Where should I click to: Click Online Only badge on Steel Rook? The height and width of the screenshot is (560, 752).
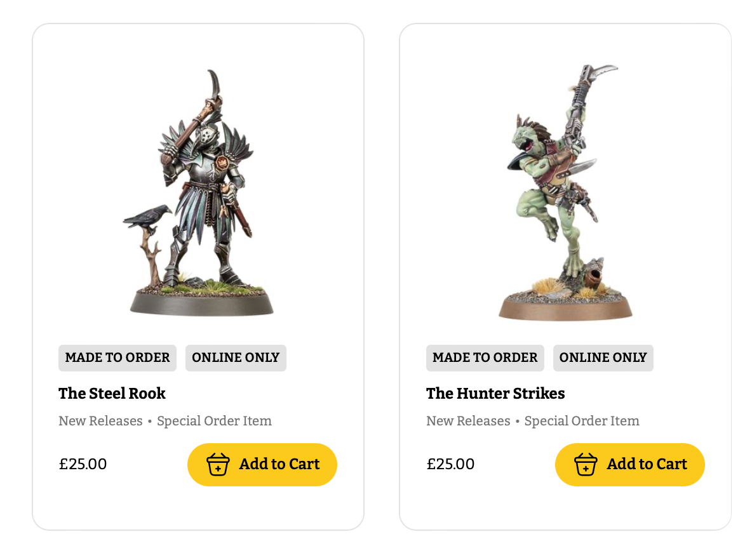click(236, 357)
